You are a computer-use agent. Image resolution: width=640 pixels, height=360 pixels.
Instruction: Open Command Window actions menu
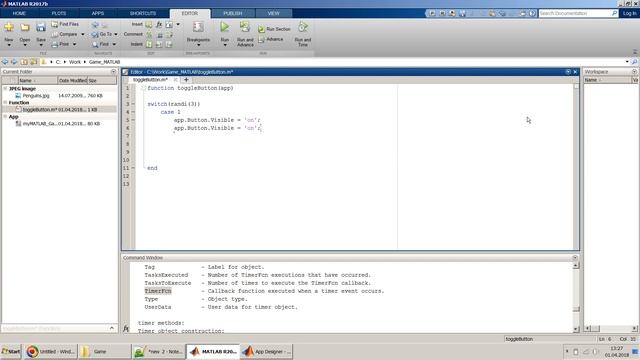(575, 258)
